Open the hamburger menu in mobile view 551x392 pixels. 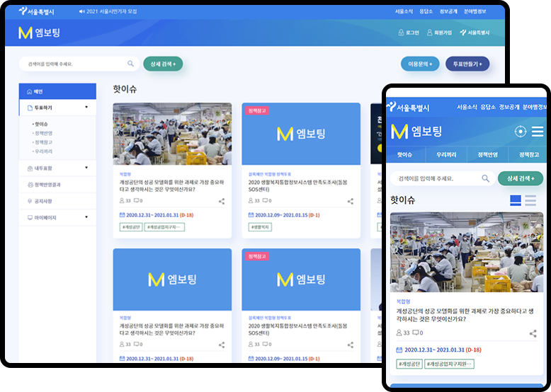(538, 131)
